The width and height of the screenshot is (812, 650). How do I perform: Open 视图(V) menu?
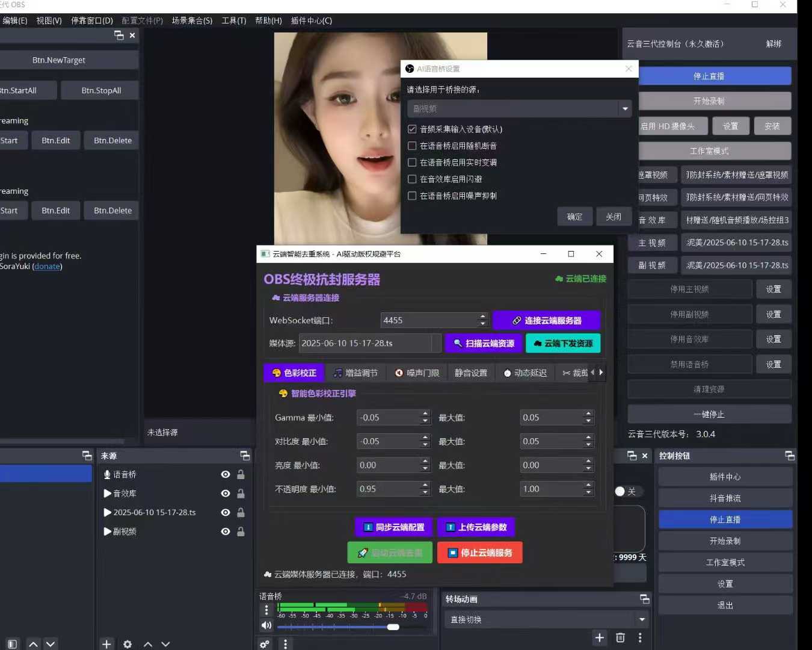point(49,20)
